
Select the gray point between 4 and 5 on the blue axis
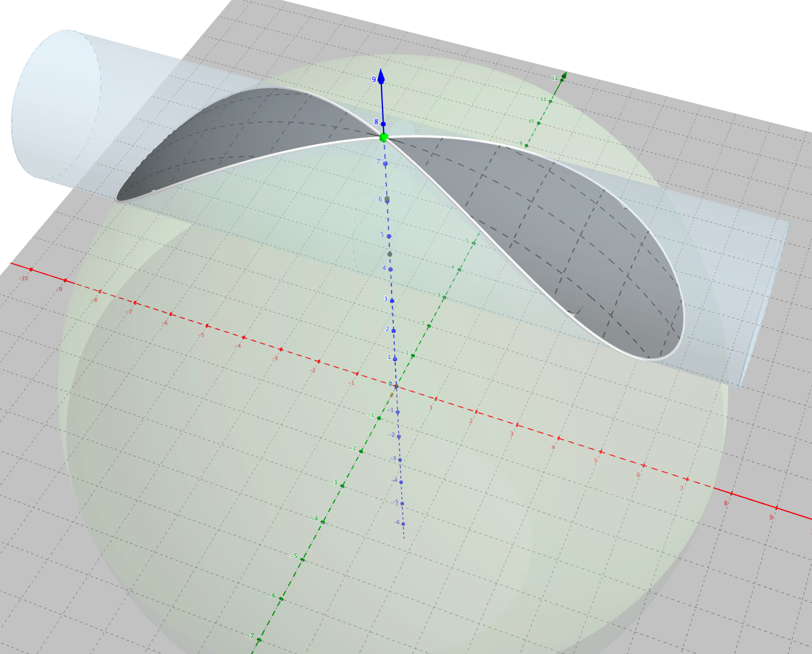coord(390,254)
